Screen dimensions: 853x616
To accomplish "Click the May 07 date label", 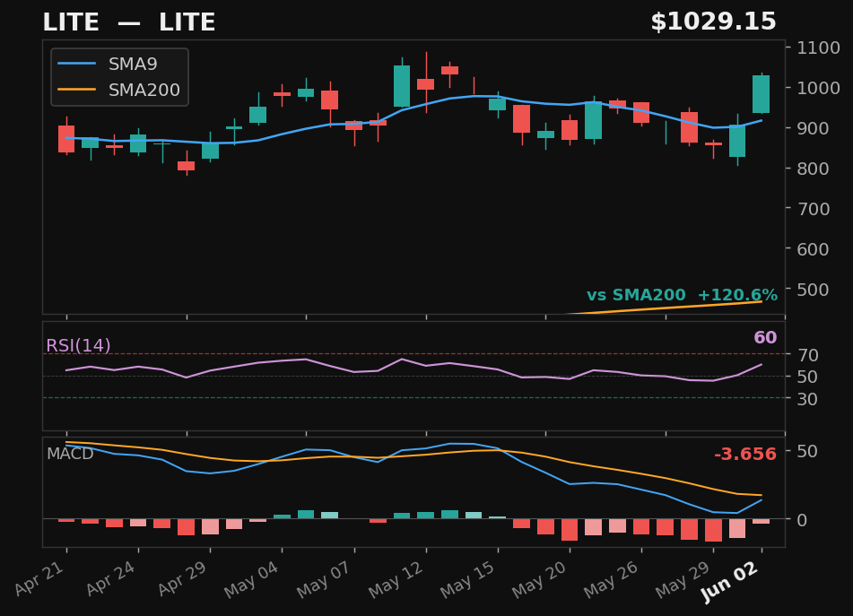I will [325, 579].
